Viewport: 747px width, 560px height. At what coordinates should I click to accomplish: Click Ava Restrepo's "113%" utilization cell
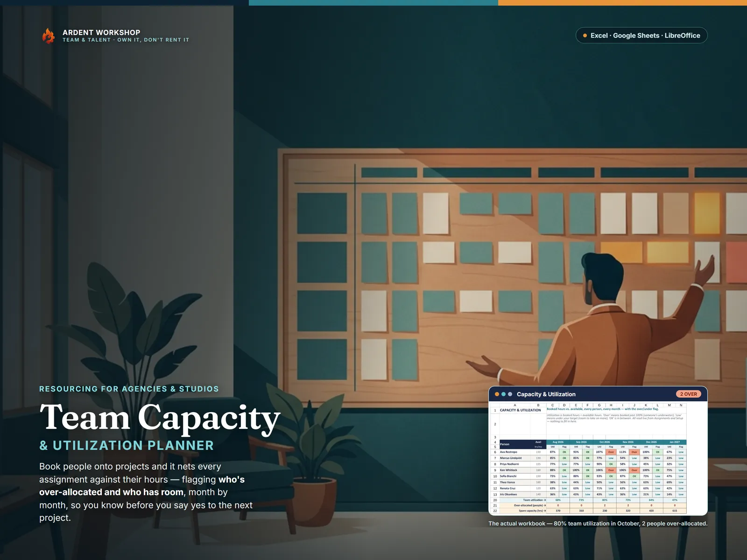[x=622, y=452]
